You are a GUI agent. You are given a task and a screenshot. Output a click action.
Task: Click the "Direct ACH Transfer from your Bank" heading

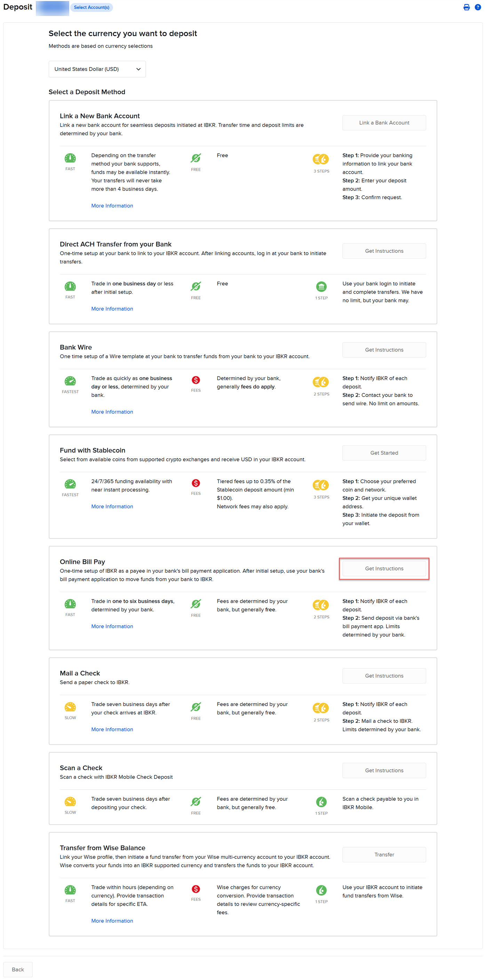click(x=115, y=244)
